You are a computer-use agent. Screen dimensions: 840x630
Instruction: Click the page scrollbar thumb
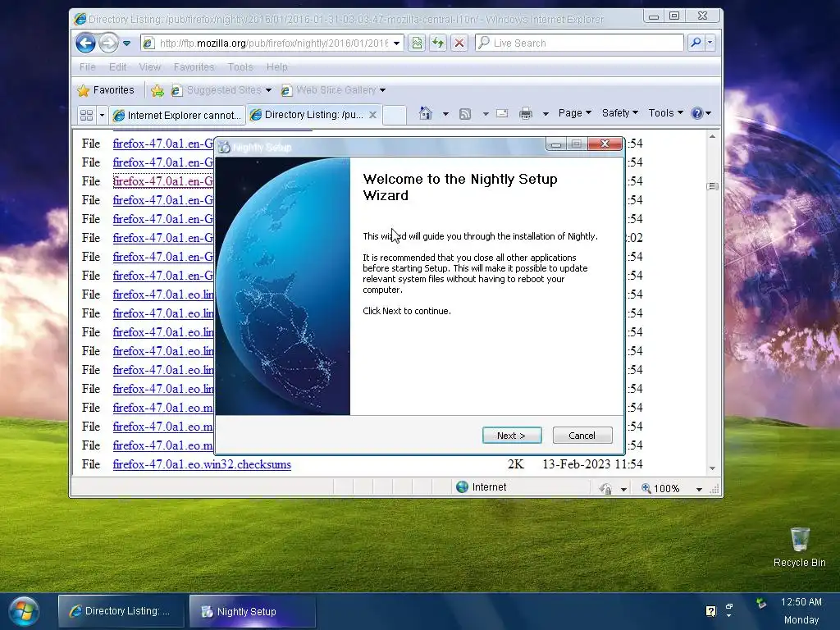point(713,186)
